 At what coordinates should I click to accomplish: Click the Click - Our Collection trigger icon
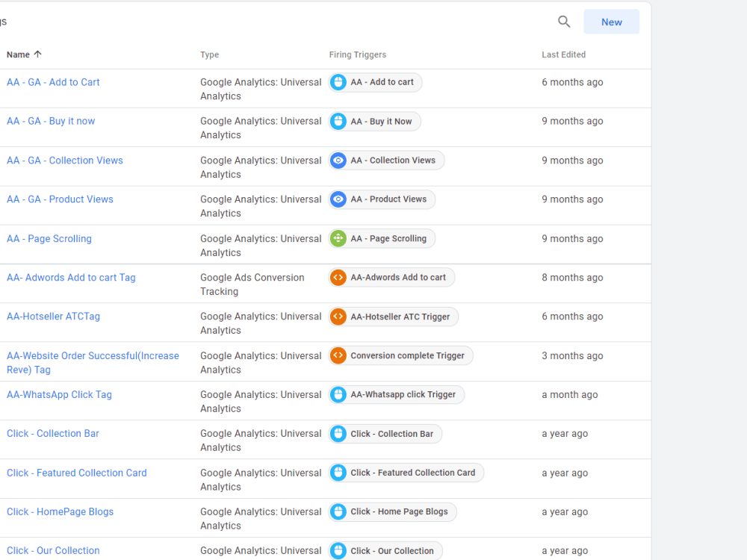point(338,550)
